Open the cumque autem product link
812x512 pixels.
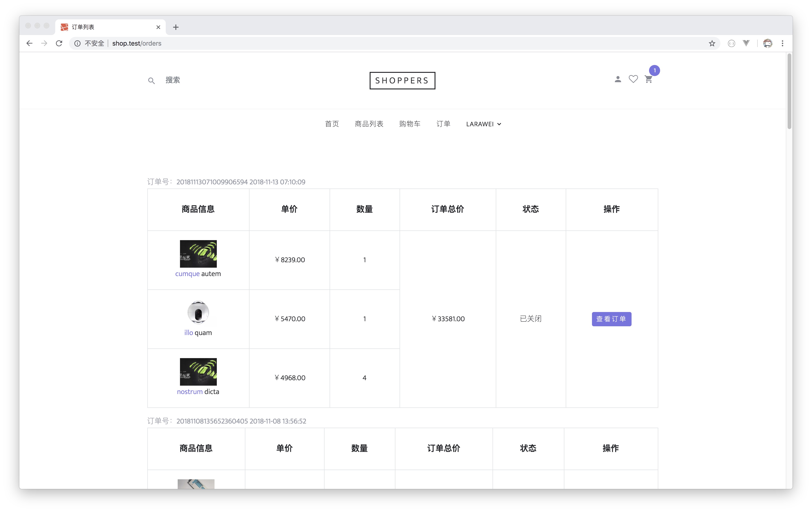click(x=188, y=274)
